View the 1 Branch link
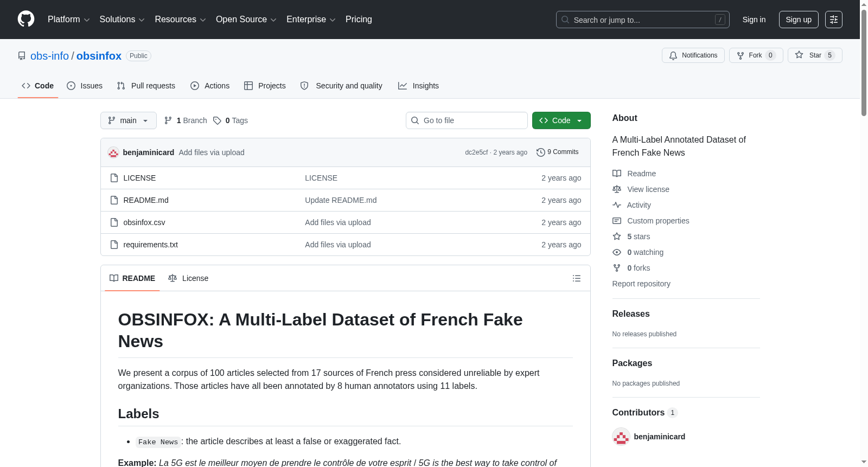Image resolution: width=868 pixels, height=467 pixels. coord(186,120)
